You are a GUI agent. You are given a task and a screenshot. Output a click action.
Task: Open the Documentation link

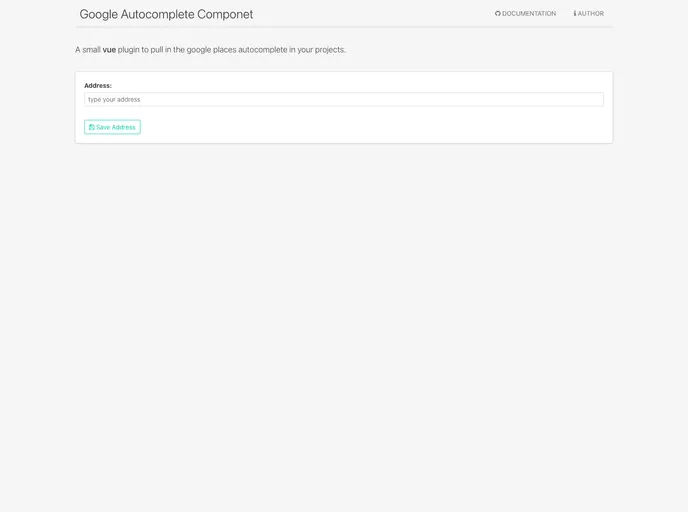pos(525,14)
